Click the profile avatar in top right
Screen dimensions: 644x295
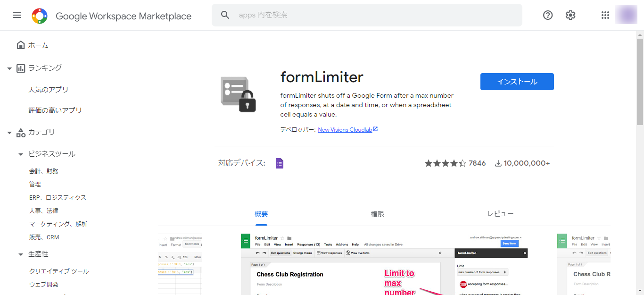pyautogui.click(x=626, y=15)
